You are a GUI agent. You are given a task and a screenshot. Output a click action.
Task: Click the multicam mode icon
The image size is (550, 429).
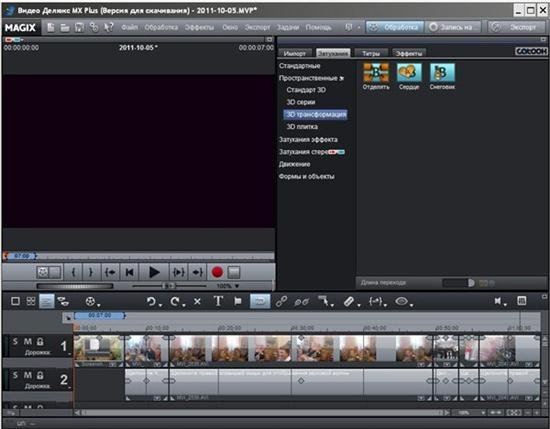click(x=63, y=301)
